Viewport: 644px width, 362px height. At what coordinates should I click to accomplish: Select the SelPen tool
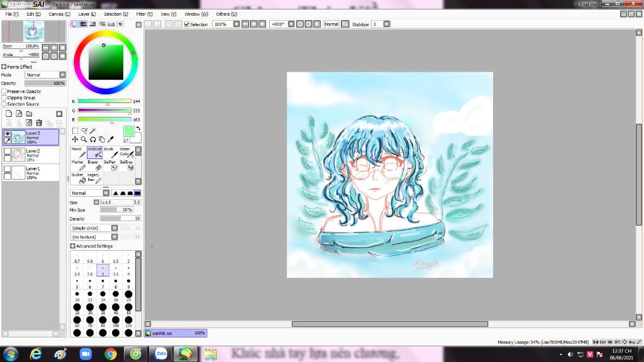point(111,165)
